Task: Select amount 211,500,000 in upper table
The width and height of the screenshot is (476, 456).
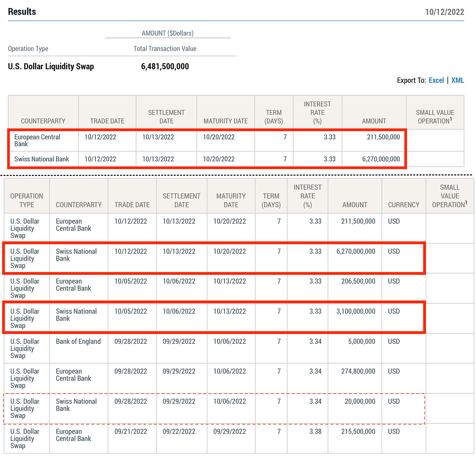Action: tap(383, 137)
